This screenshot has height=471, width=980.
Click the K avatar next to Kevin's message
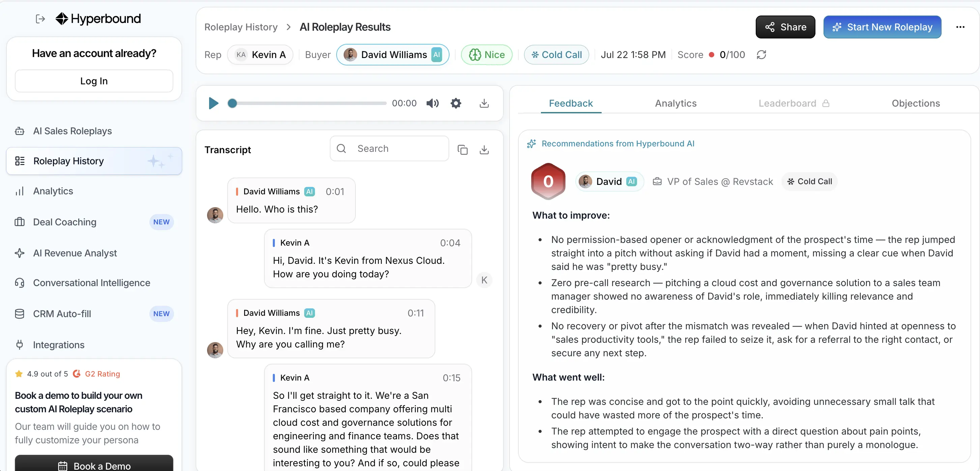(x=484, y=280)
